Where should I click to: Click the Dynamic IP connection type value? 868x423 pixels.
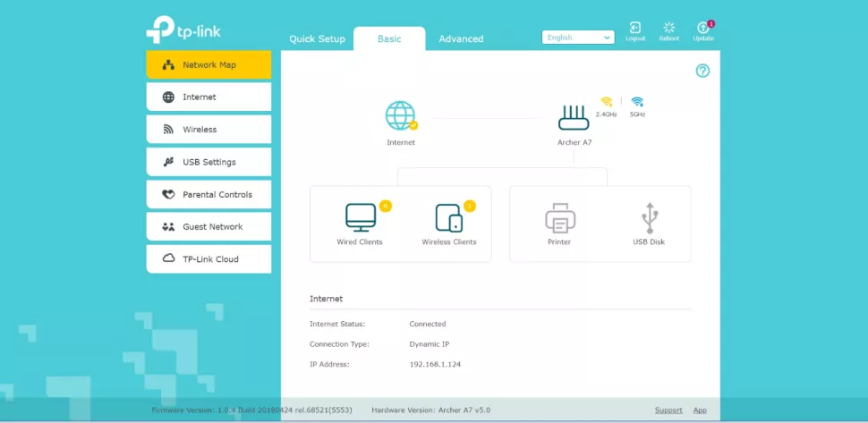point(429,344)
